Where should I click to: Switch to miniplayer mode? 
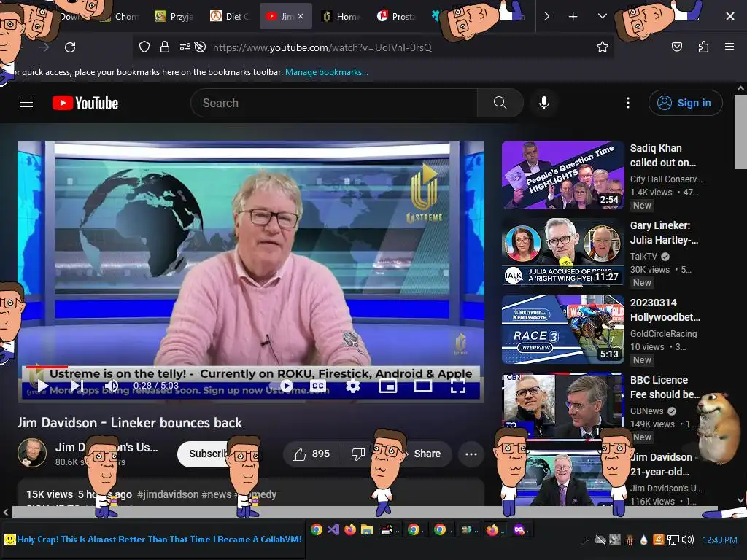[x=388, y=386]
